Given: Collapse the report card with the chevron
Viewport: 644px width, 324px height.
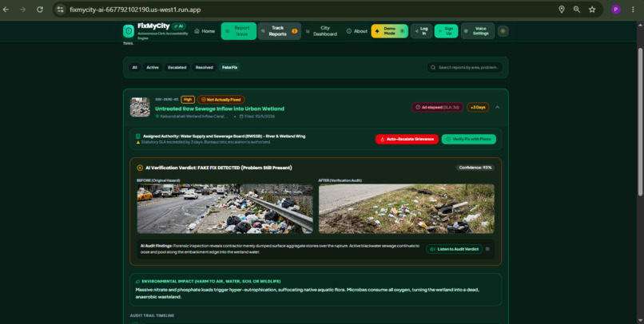Looking at the screenshot, I should pos(497,107).
